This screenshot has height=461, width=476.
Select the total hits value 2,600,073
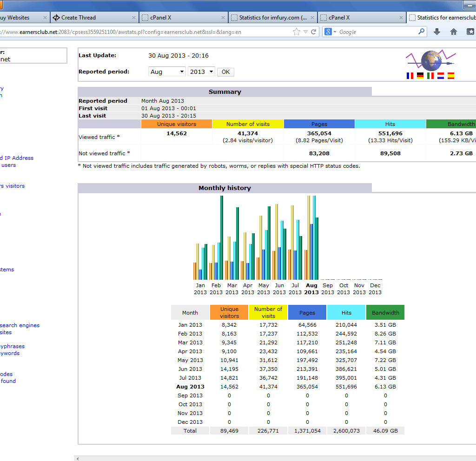tap(346, 431)
